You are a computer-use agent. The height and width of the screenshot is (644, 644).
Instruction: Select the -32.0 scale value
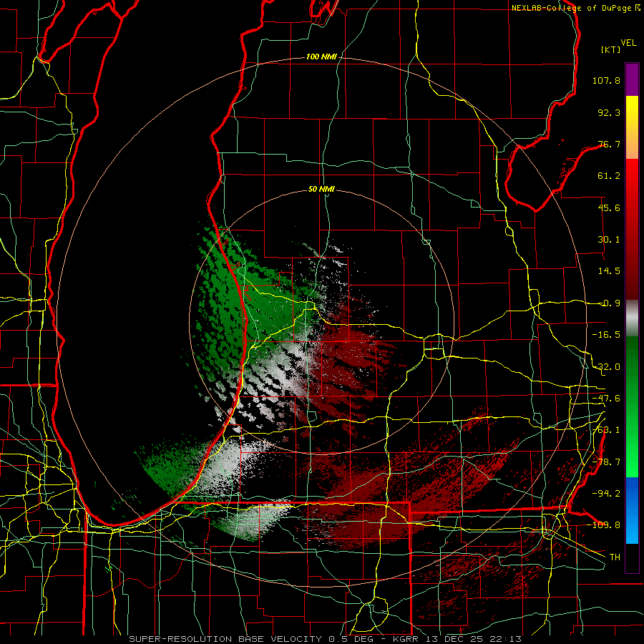(x=606, y=367)
